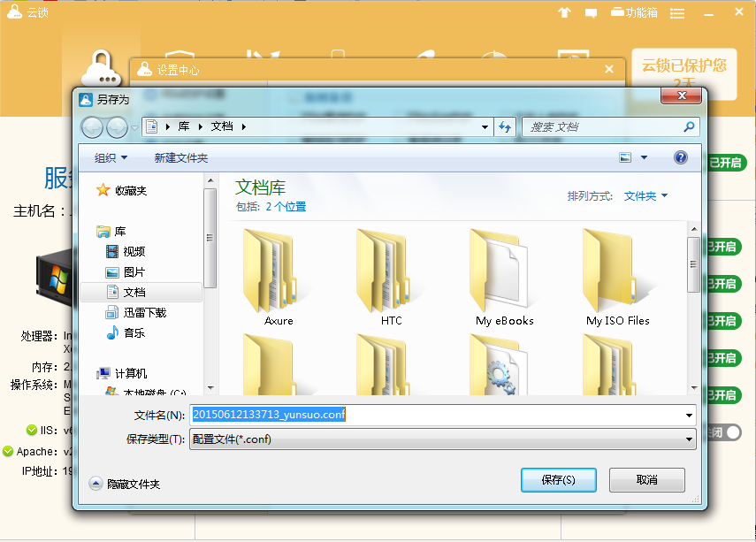Screen dimensions: 756x542
Task: Click 文档 in the breadcrumb path
Action: point(222,126)
